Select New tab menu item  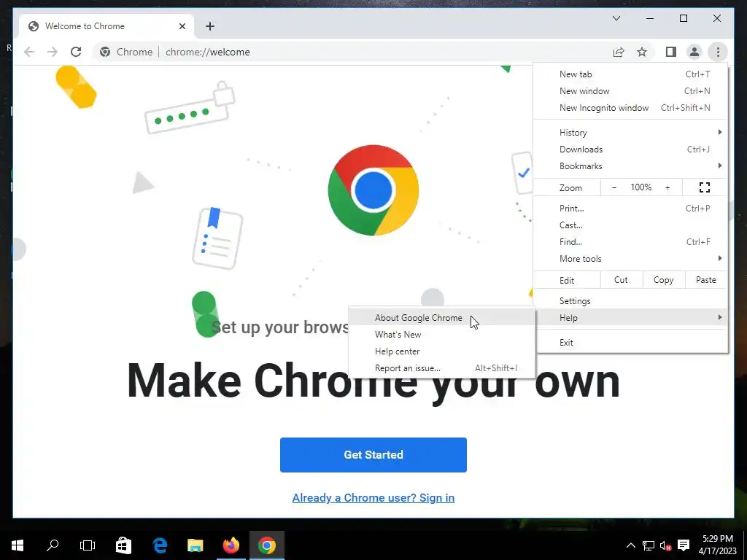tap(631, 74)
